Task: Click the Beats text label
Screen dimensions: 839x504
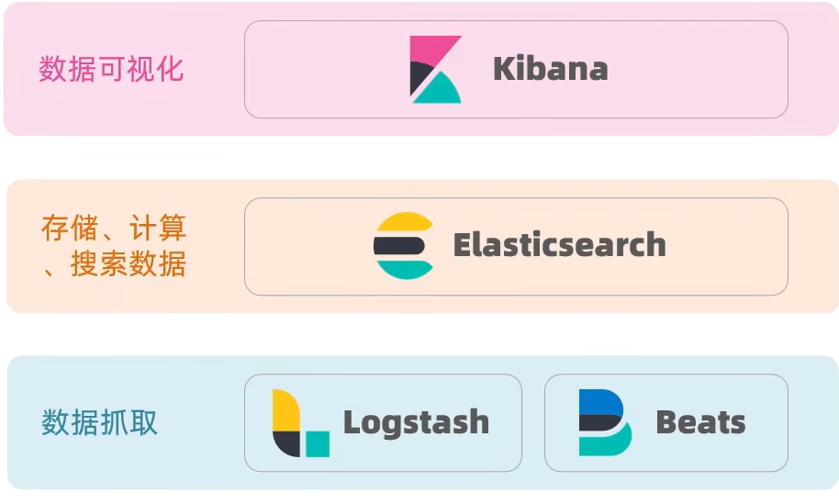Action: point(700,423)
